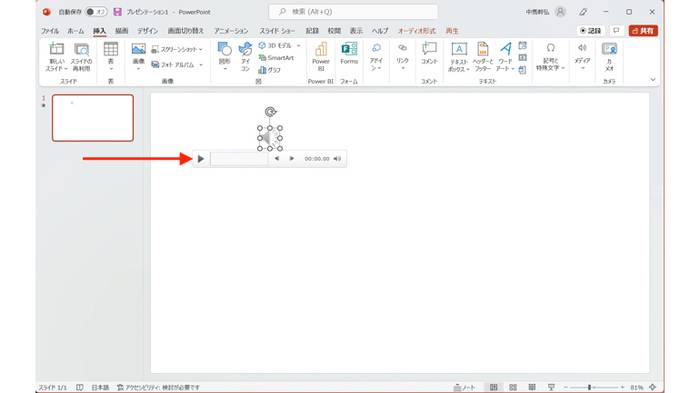This screenshot has width=700, height=393.
Task: Open the Forms ribbon button
Action: (349, 54)
